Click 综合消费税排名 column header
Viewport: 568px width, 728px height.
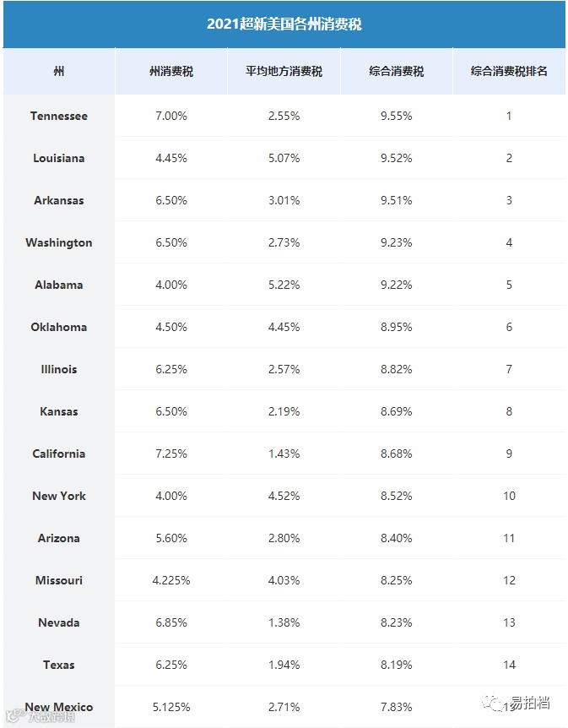[509, 72]
